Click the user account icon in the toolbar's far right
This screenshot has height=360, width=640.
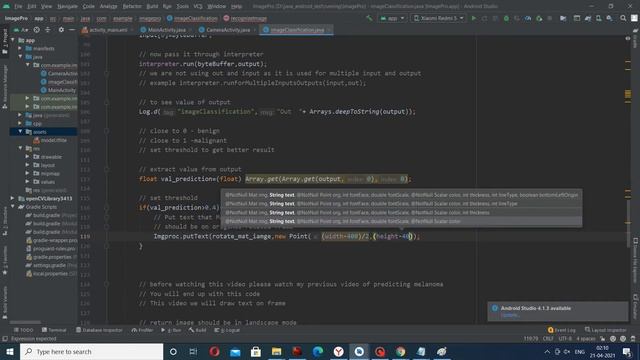(x=634, y=18)
